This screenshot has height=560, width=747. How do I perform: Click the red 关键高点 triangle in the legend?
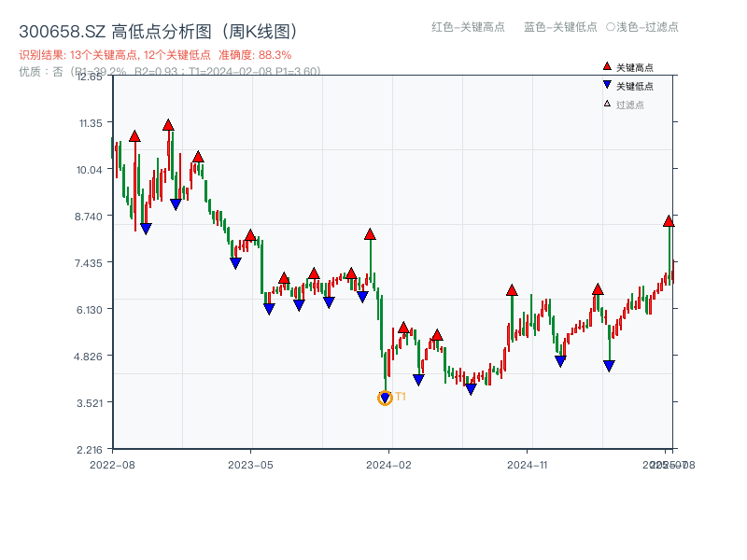[607, 67]
